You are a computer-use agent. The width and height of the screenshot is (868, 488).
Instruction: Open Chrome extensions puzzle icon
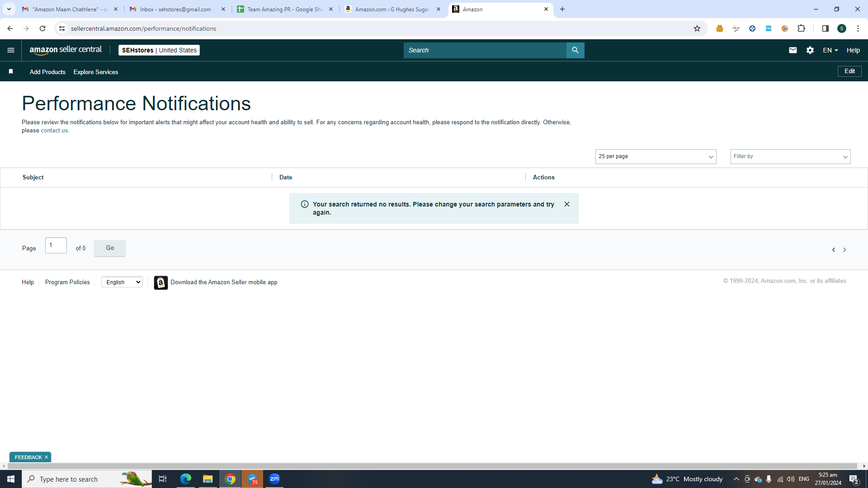(x=801, y=28)
